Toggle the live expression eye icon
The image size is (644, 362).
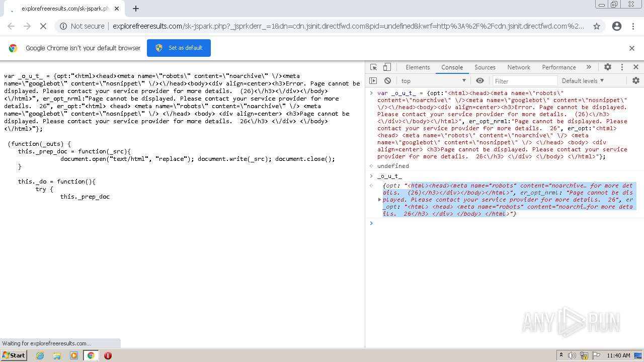(480, 80)
